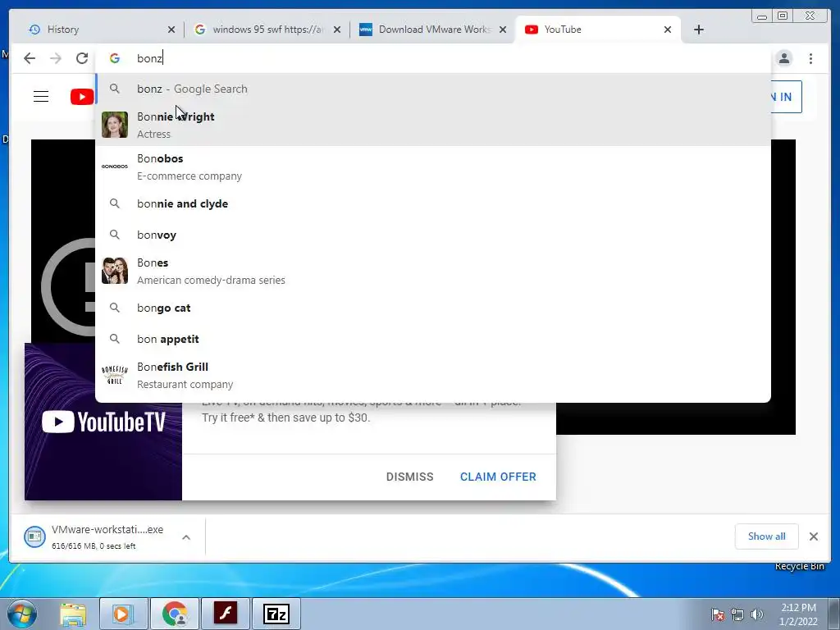Screen dimensions: 840x630
Task: Select the 'bongo cat' suggestion
Action: click(x=433, y=308)
